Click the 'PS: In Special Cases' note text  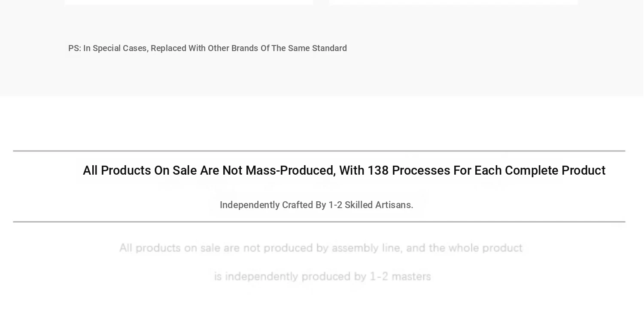pyautogui.click(x=207, y=48)
